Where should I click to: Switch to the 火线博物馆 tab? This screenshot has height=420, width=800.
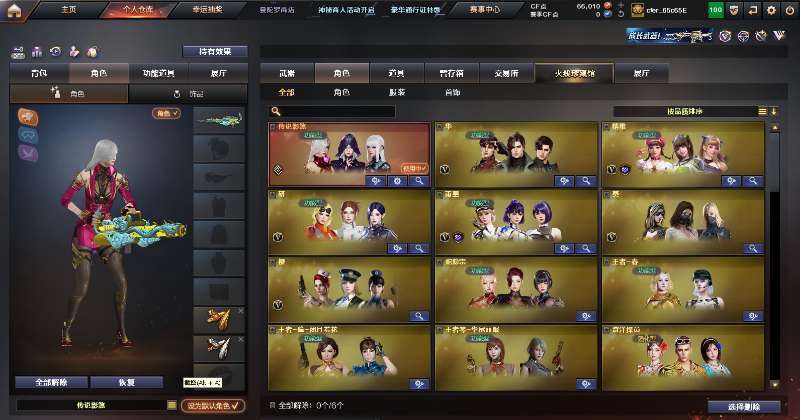(x=574, y=73)
